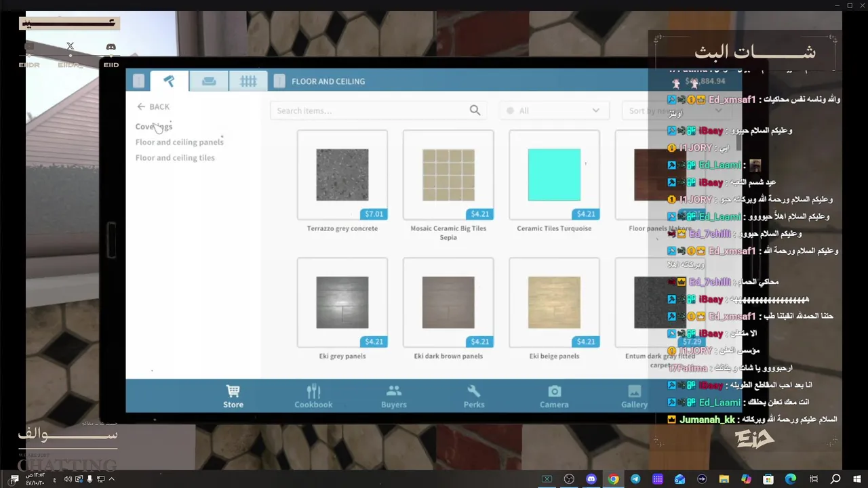Switch to the fence category tab
The width and height of the screenshot is (868, 488).
[x=248, y=81]
